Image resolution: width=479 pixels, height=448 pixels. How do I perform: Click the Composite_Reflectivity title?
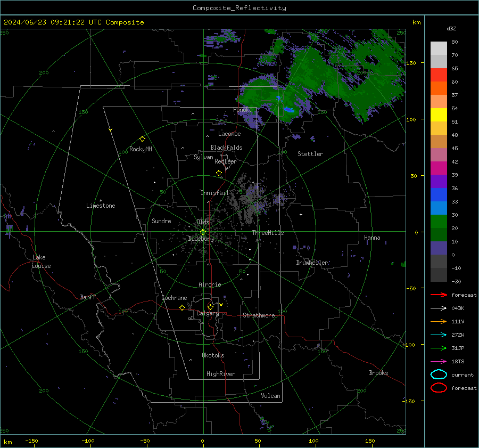coord(239,8)
